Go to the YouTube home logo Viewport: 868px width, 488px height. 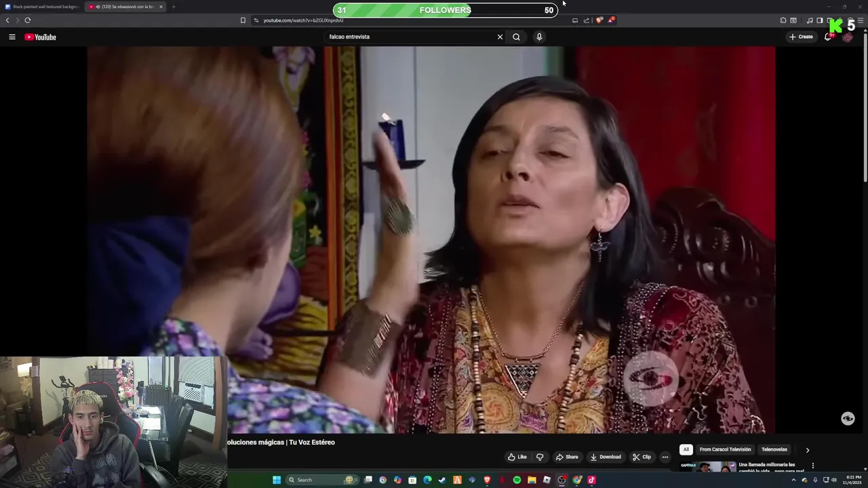40,37
